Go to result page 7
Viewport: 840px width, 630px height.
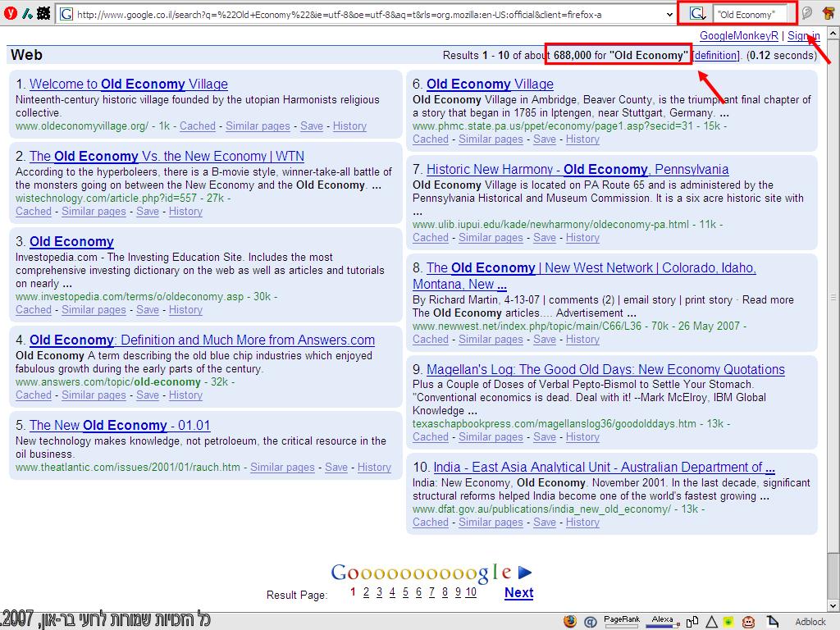click(x=431, y=592)
